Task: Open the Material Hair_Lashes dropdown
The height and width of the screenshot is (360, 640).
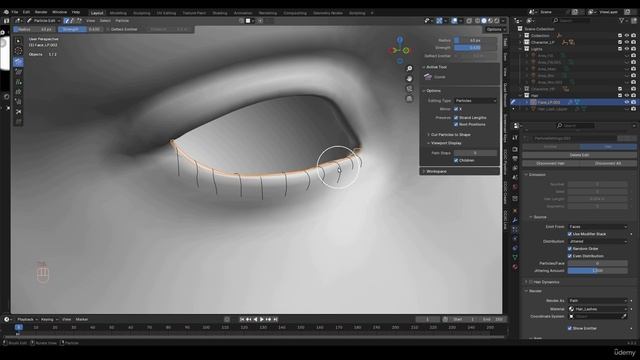Action: (598, 309)
